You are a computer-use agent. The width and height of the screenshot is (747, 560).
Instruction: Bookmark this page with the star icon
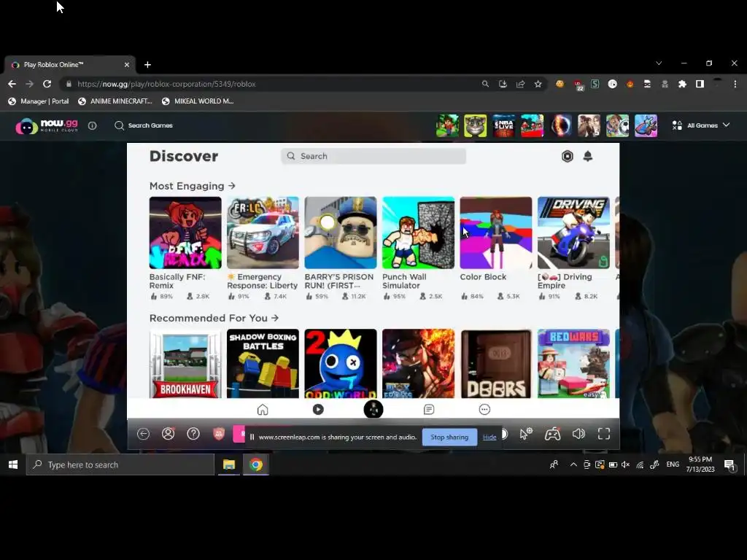pos(538,84)
